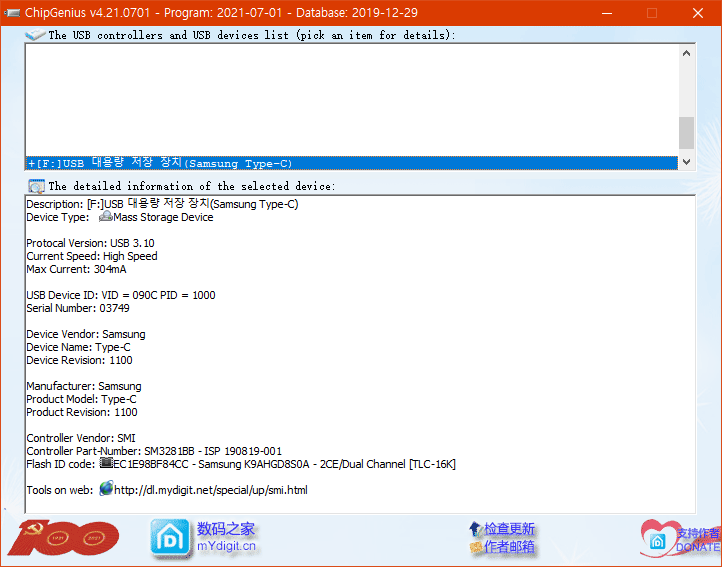Click 作者邮箱 author email link
722x567 pixels.
coord(509,547)
